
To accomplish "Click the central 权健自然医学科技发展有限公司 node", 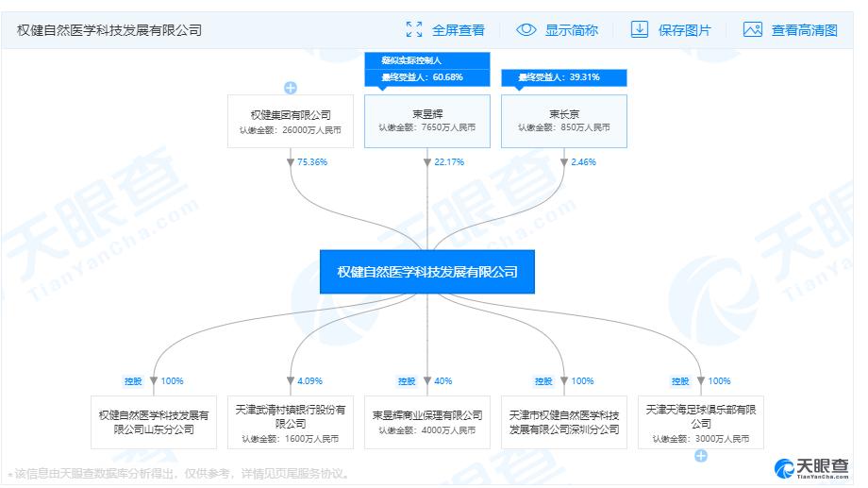I will pyautogui.click(x=426, y=272).
